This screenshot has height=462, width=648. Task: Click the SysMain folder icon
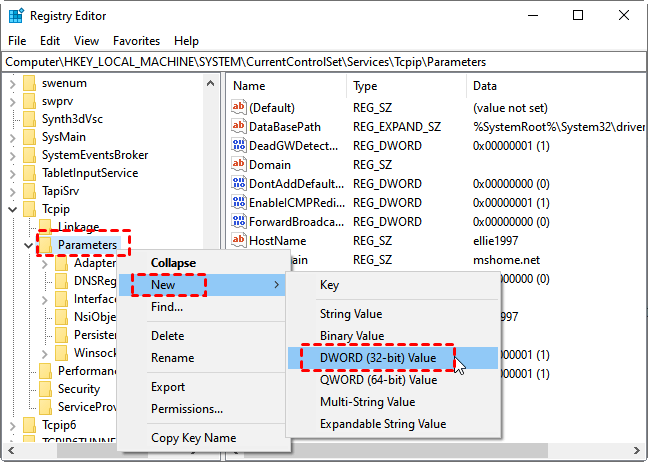click(29, 136)
